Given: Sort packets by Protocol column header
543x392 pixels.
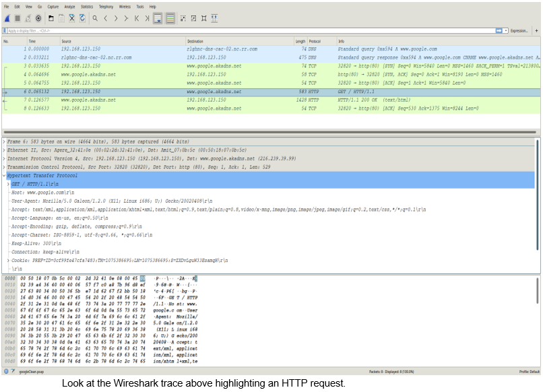Looking at the screenshot, I should (x=322, y=41).
